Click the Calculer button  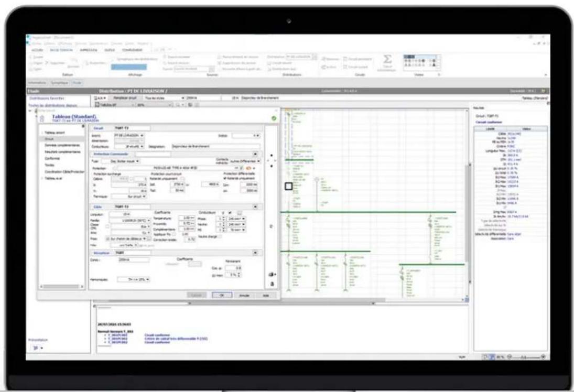tap(197, 295)
